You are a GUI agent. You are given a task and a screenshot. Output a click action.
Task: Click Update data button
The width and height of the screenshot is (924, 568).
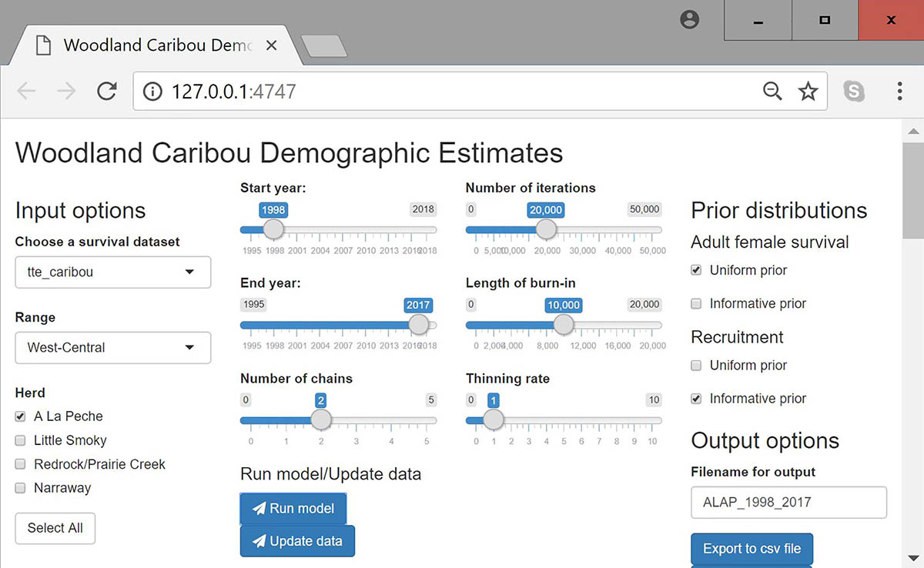coord(297,541)
